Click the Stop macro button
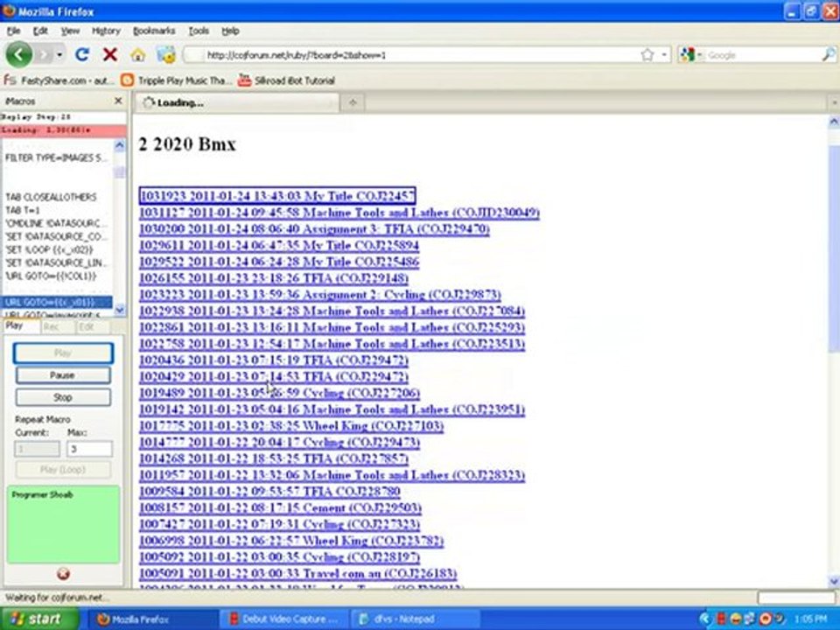Screen dimensions: 840x630 (x=63, y=397)
